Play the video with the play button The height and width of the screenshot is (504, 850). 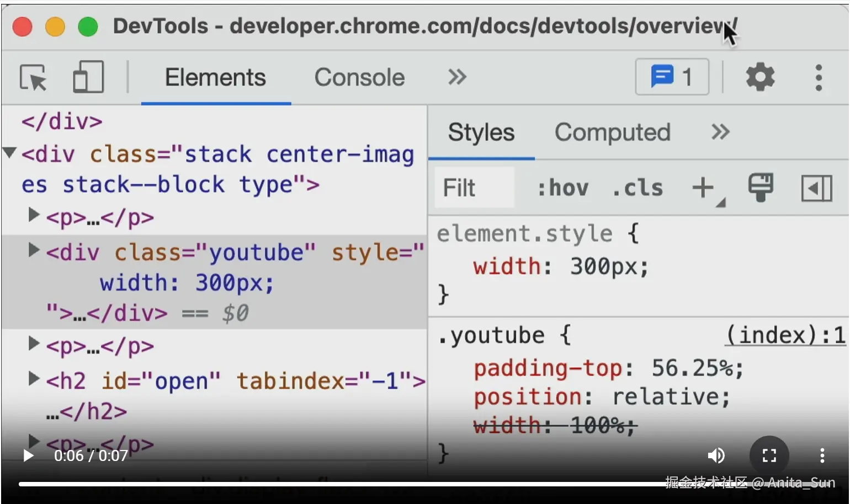(28, 455)
